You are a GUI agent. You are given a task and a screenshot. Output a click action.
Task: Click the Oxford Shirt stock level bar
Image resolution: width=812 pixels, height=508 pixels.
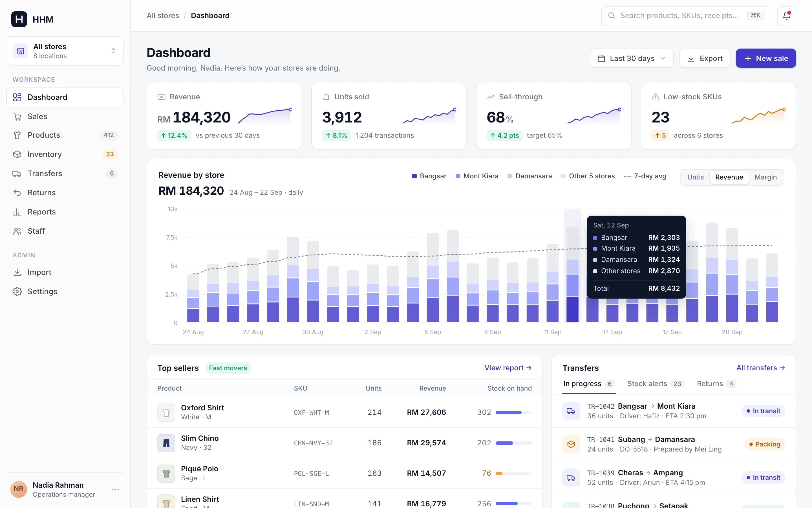coord(513,413)
